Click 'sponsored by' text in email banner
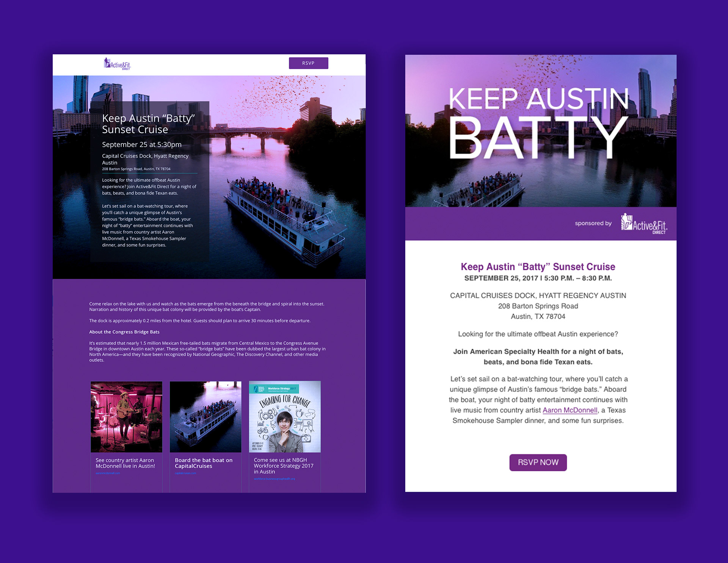 point(593,223)
